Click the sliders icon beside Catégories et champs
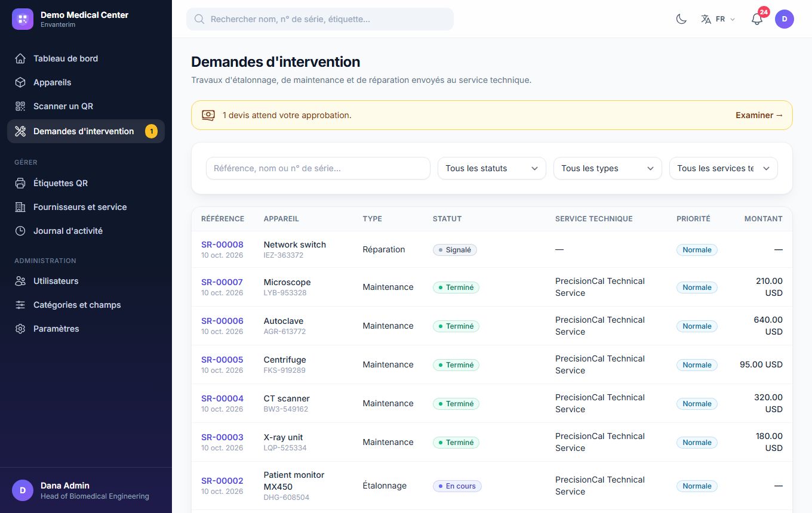The image size is (812, 513). tap(20, 305)
